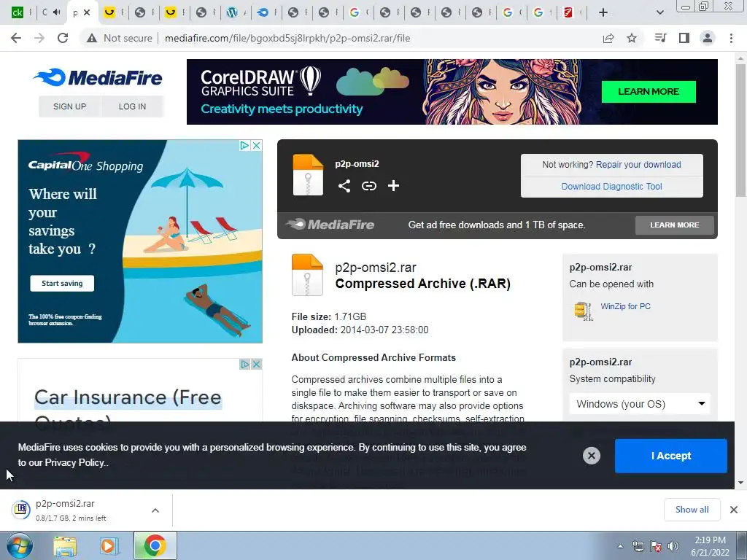Click the LOG IN button

pyautogui.click(x=133, y=106)
